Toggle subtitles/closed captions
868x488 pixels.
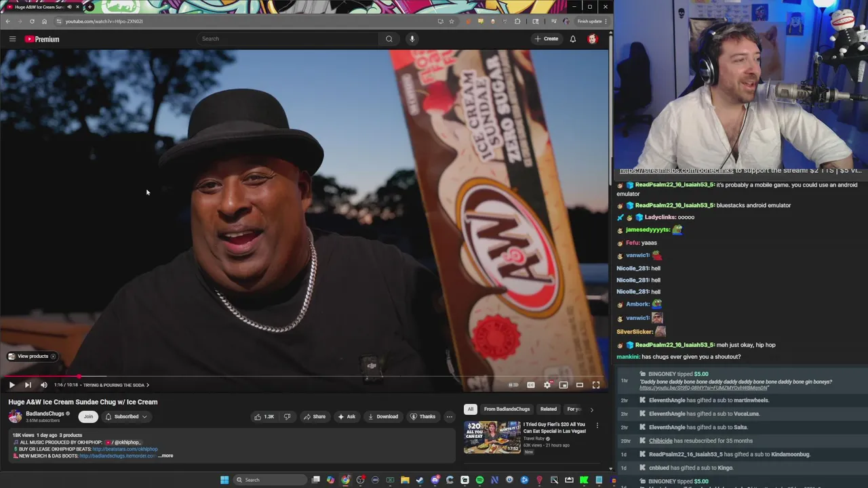point(531,385)
